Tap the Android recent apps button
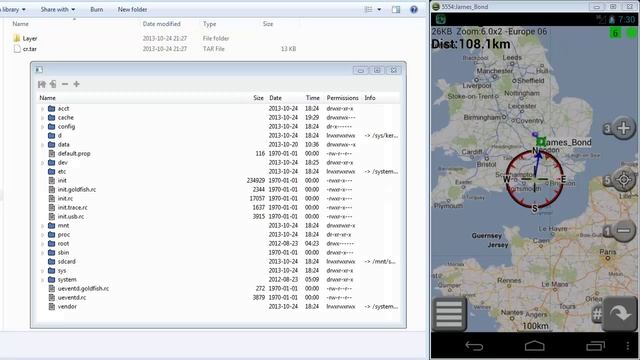Viewport: 640px width, 360px height. [596, 346]
